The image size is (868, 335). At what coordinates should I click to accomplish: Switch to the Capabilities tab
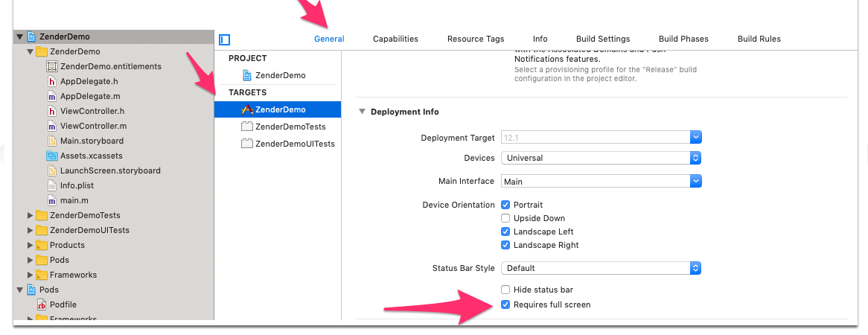click(x=396, y=39)
